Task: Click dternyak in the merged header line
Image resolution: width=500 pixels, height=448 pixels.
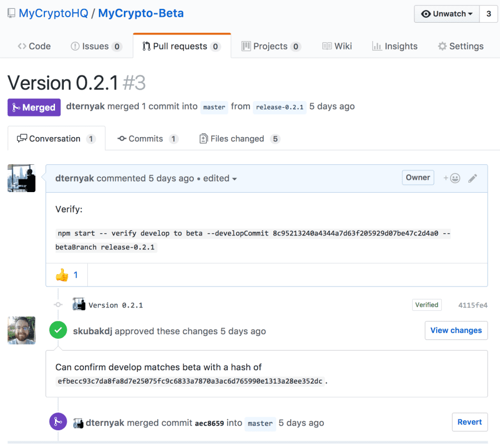Action: 85,106
